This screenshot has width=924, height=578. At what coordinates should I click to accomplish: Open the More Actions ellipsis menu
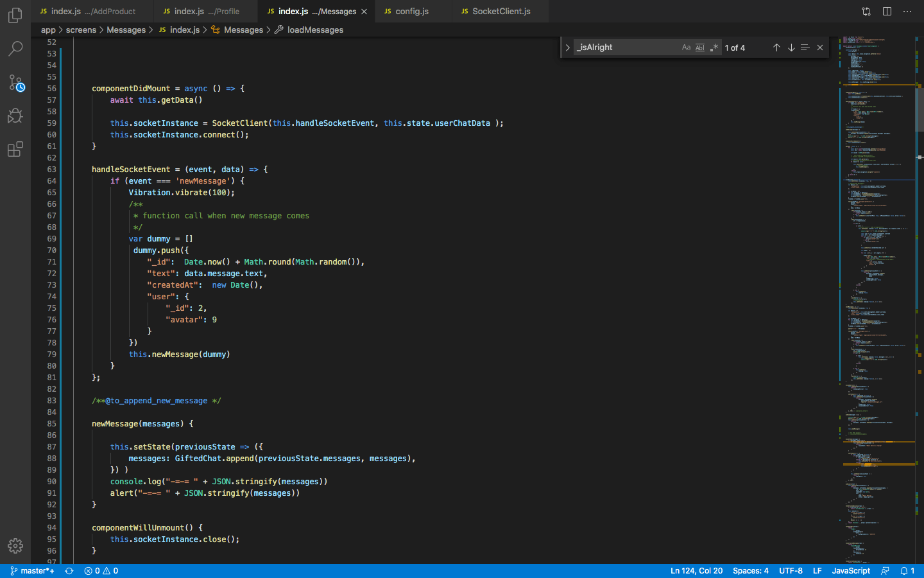(907, 12)
